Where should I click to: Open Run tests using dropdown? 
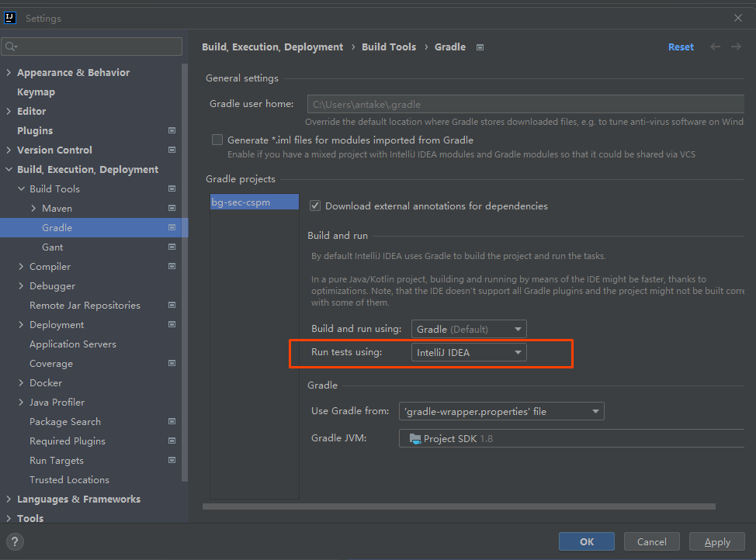(x=469, y=352)
